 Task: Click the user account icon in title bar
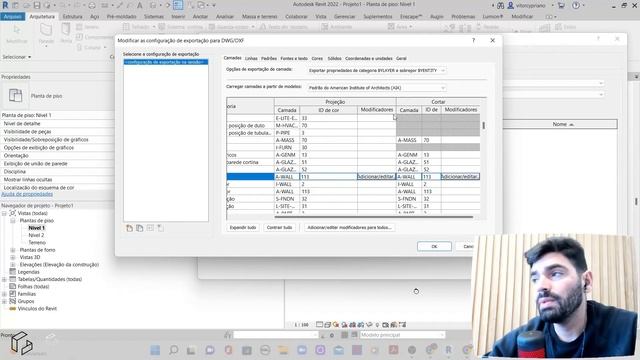(511, 5)
